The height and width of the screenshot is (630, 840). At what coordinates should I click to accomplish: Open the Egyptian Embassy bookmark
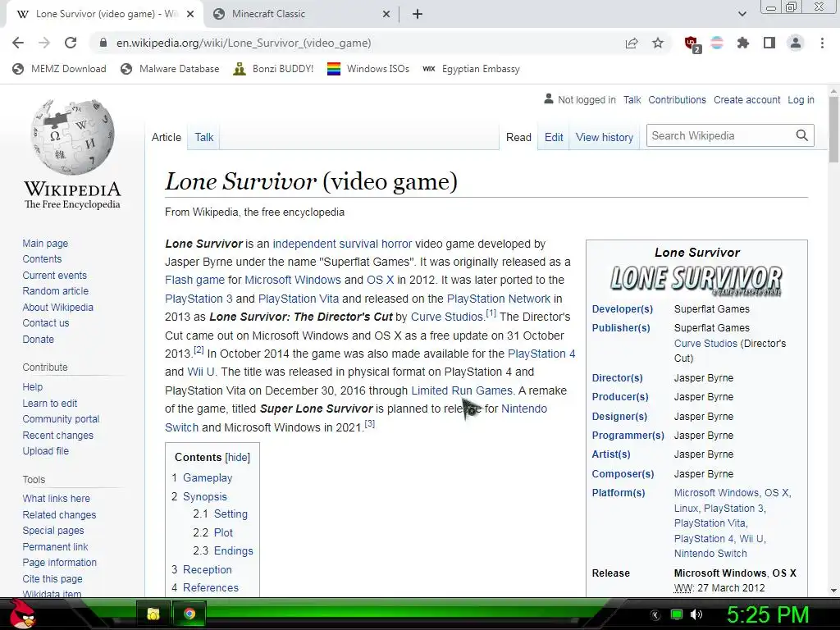click(471, 69)
